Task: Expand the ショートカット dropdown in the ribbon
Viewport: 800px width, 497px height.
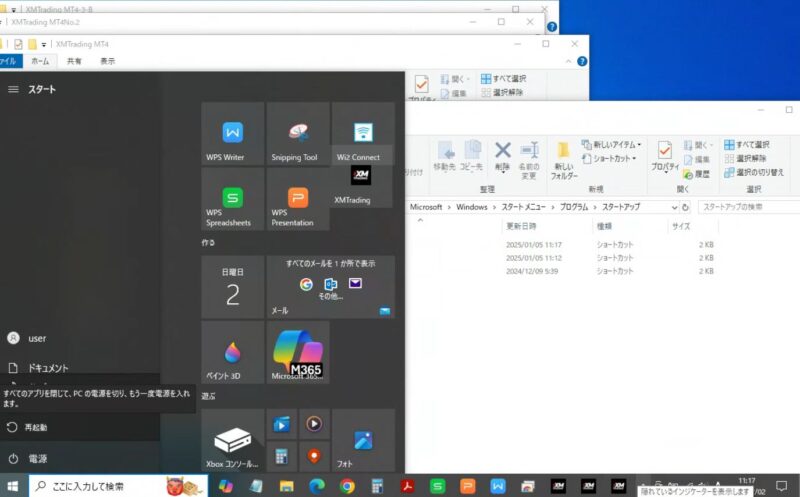Action: click(x=609, y=159)
